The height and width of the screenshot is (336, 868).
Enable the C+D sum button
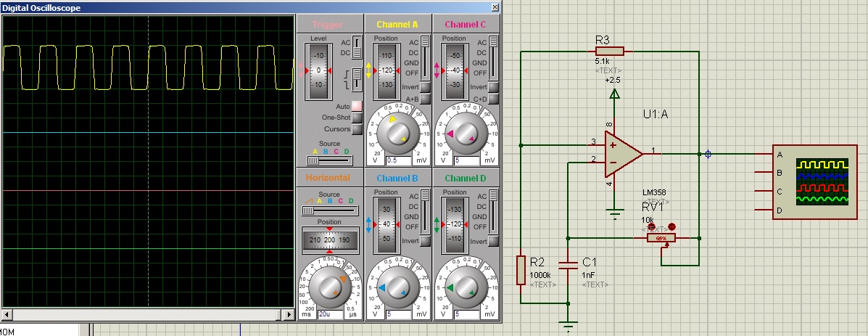492,99
